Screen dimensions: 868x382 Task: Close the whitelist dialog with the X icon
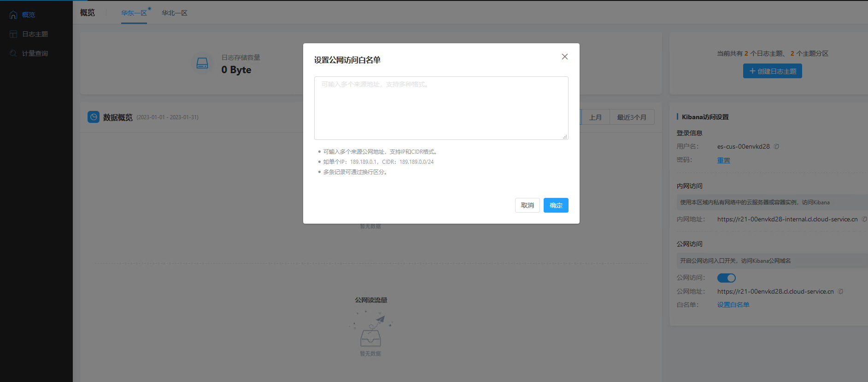point(564,57)
